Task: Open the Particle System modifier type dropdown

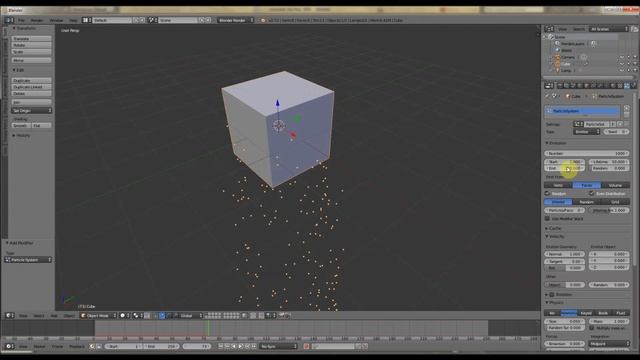Action: [28, 260]
